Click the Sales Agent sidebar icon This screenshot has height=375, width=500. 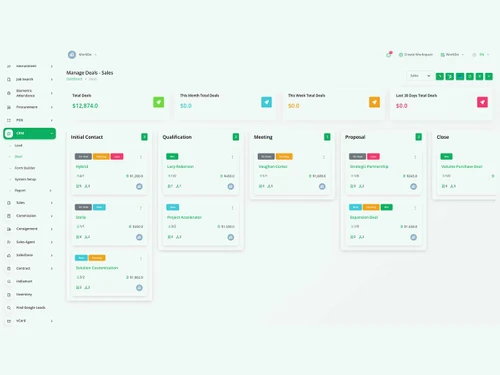[9, 242]
